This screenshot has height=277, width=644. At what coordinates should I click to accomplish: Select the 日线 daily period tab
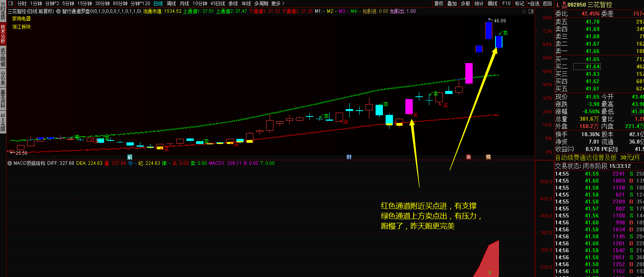158,3
